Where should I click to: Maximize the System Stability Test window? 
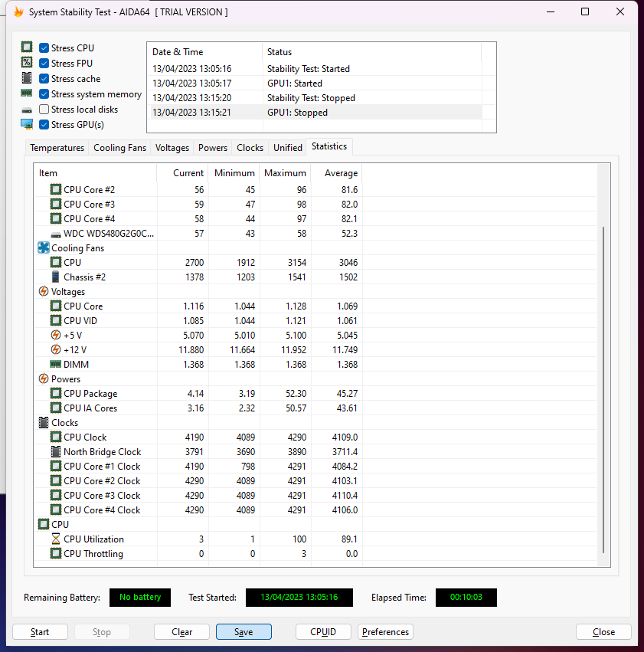click(585, 11)
